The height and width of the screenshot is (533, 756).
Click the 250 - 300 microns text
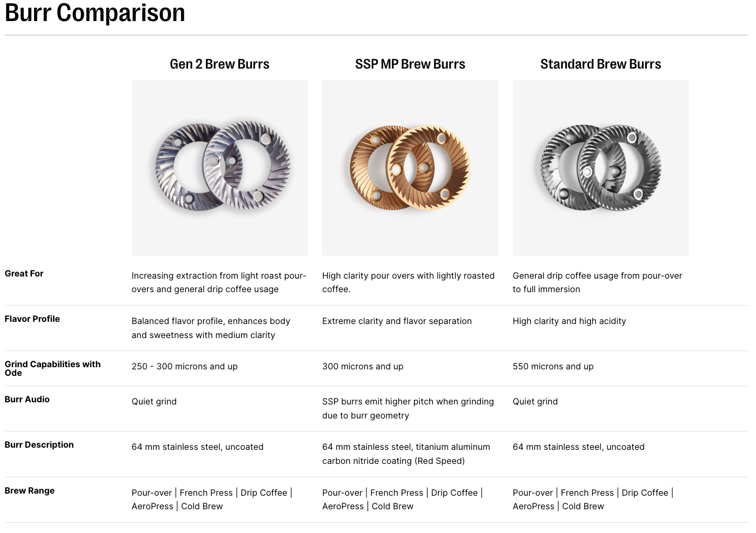point(184,367)
